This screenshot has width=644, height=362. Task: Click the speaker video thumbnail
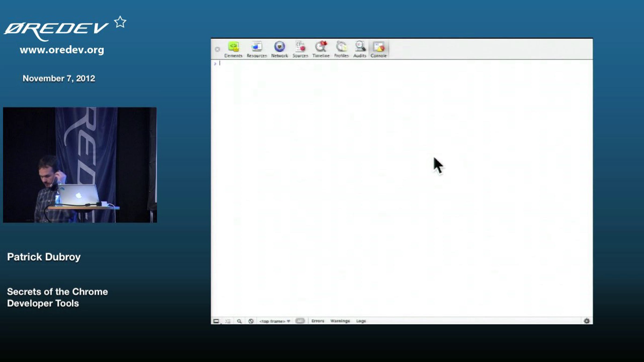(x=80, y=165)
